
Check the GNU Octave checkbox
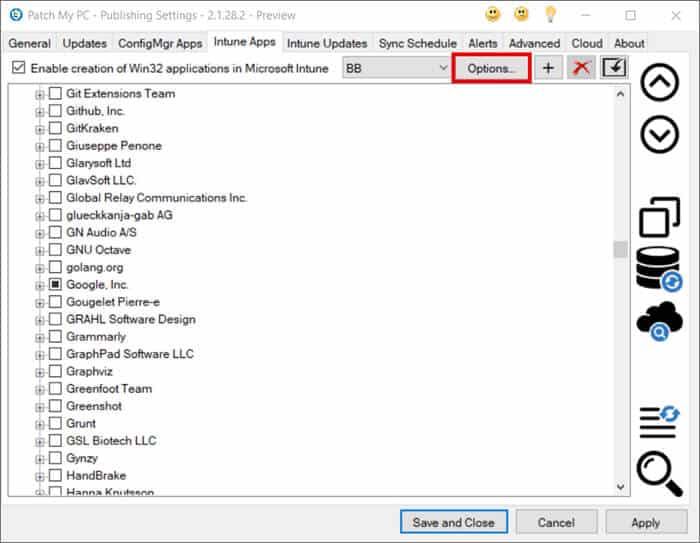click(55, 250)
